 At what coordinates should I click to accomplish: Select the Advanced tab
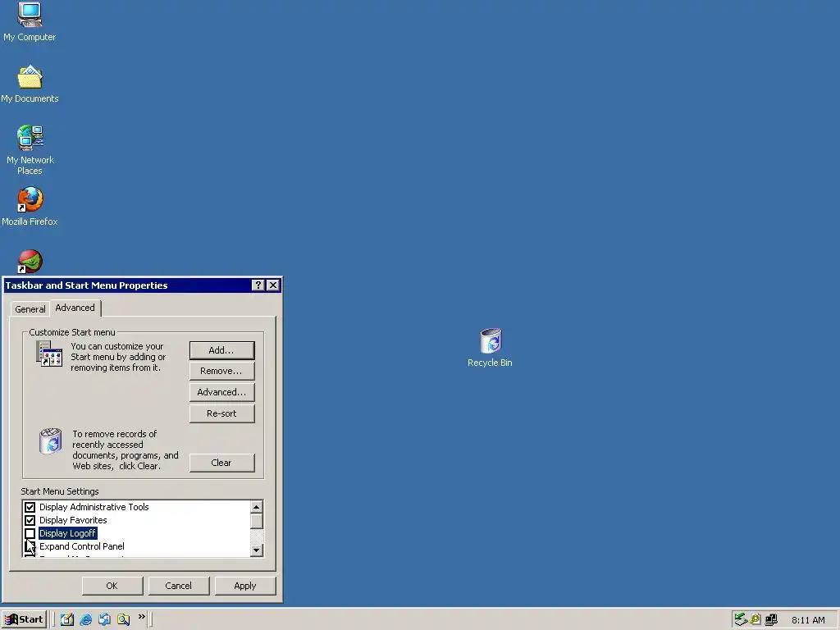click(75, 308)
